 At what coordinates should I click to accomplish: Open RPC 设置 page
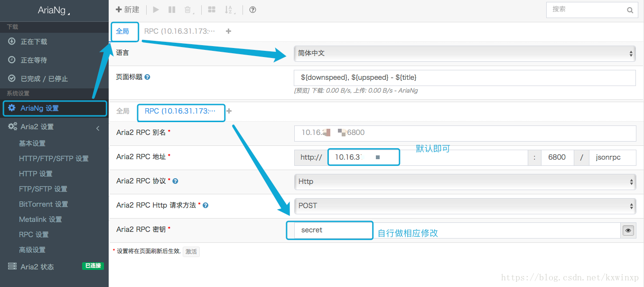point(34,235)
